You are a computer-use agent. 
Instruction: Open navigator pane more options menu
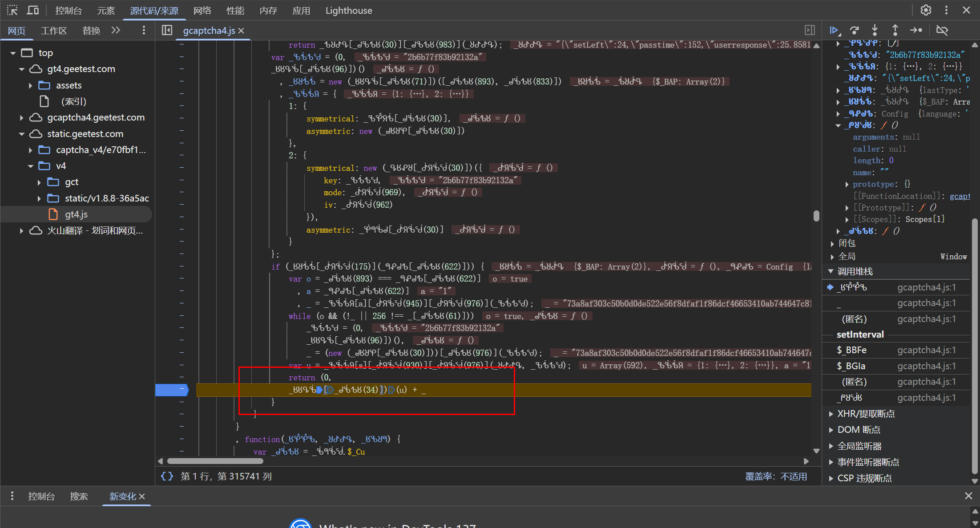click(x=143, y=30)
